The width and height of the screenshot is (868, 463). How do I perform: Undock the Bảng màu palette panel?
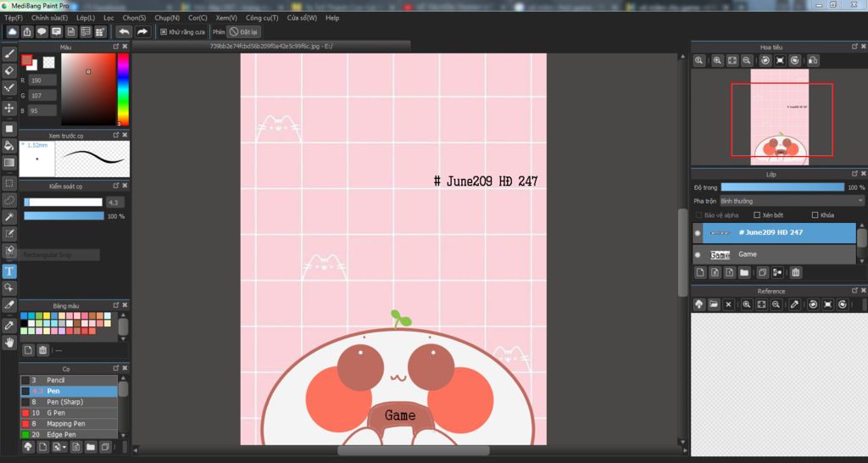click(116, 305)
